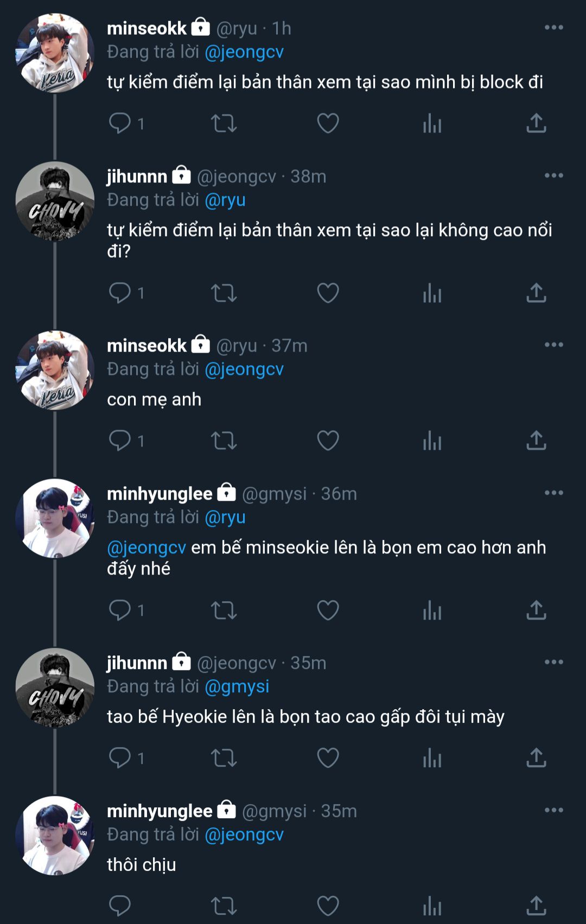The image size is (586, 924).
Task: Like minseokk's "con mẹ anh" tweet
Action: tap(328, 441)
